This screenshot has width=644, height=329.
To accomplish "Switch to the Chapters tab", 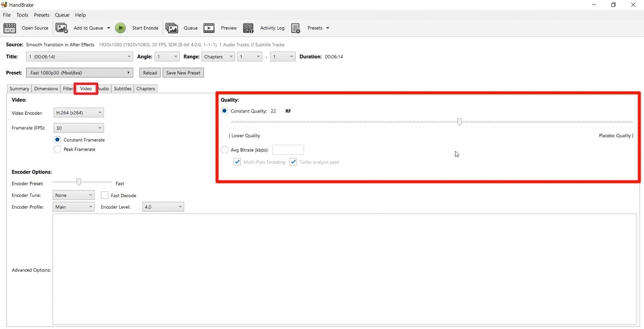I will (146, 89).
